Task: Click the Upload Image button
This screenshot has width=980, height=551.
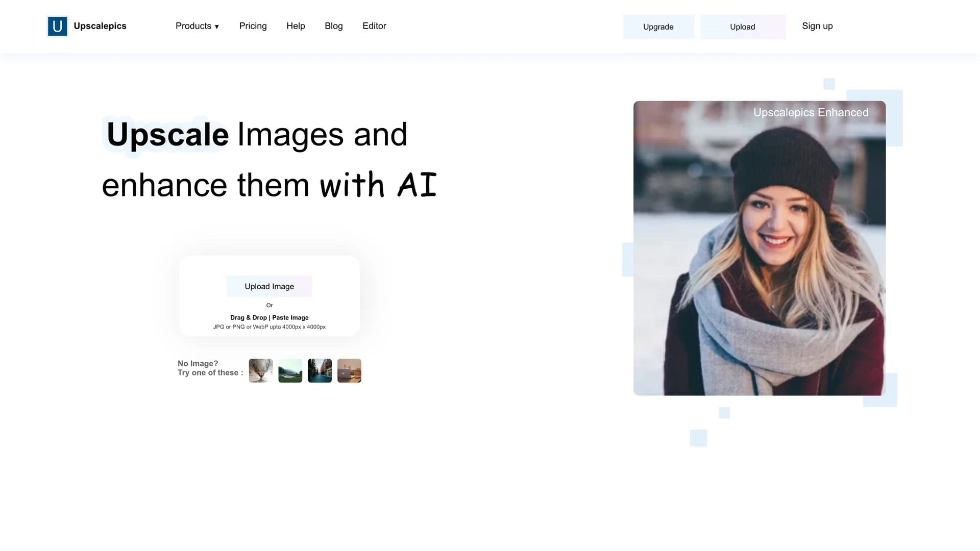Action: click(269, 286)
